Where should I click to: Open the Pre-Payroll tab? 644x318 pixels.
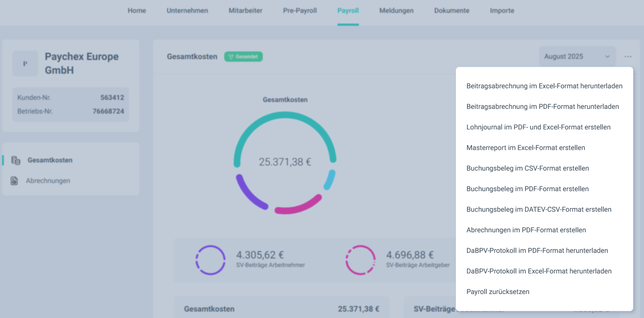(x=300, y=11)
